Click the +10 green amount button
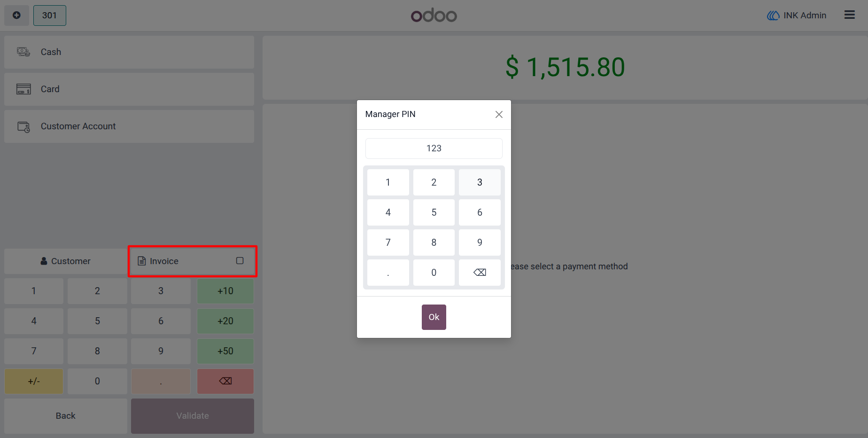Screen dimensions: 868x438 click(225, 291)
